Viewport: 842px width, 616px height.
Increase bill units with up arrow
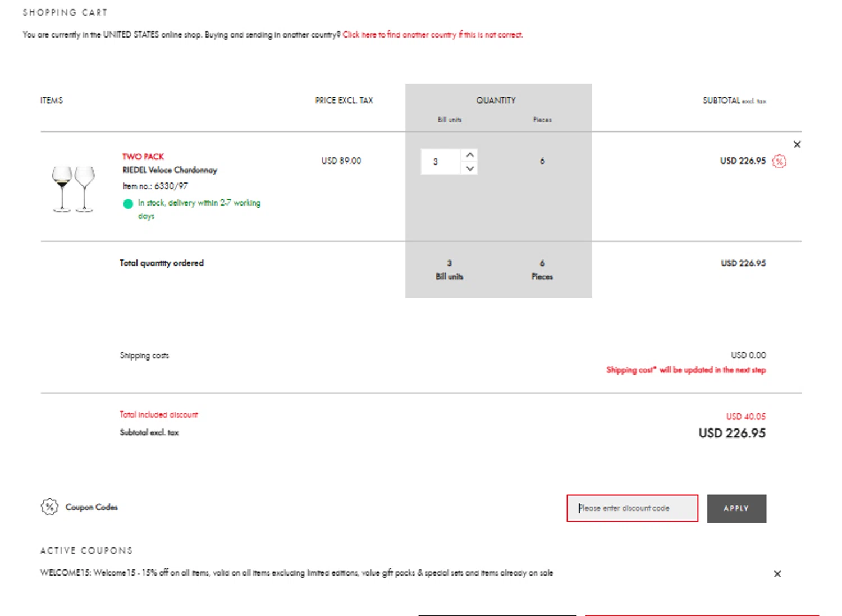coord(470,155)
